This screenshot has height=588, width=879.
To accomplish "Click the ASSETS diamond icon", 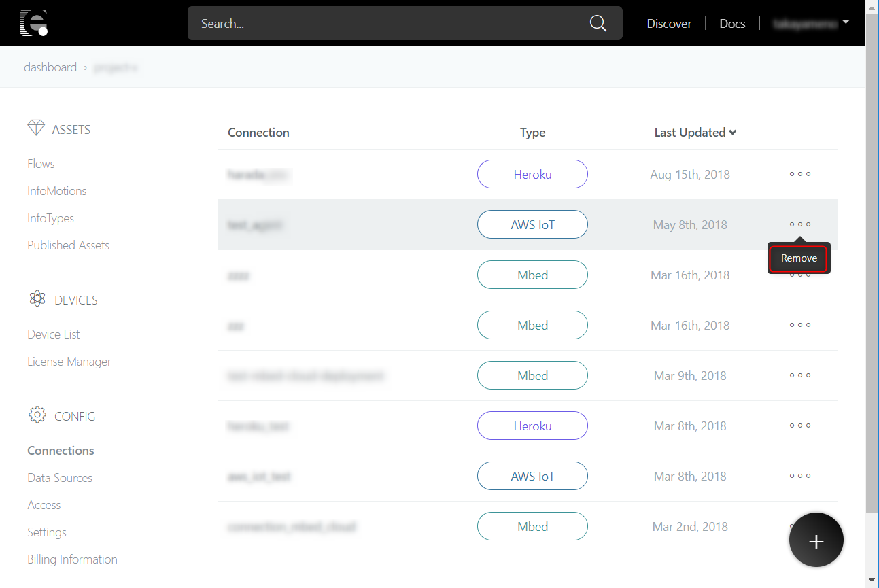I will 36,128.
